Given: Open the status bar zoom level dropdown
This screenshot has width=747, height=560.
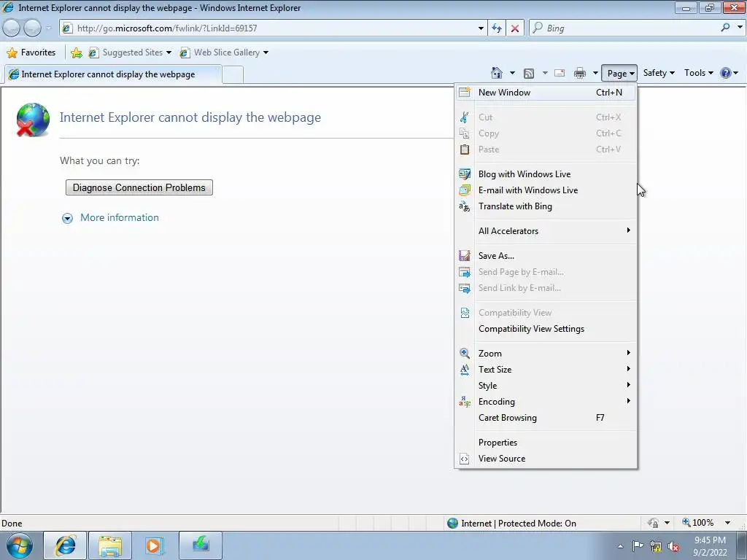Looking at the screenshot, I should pos(727,523).
